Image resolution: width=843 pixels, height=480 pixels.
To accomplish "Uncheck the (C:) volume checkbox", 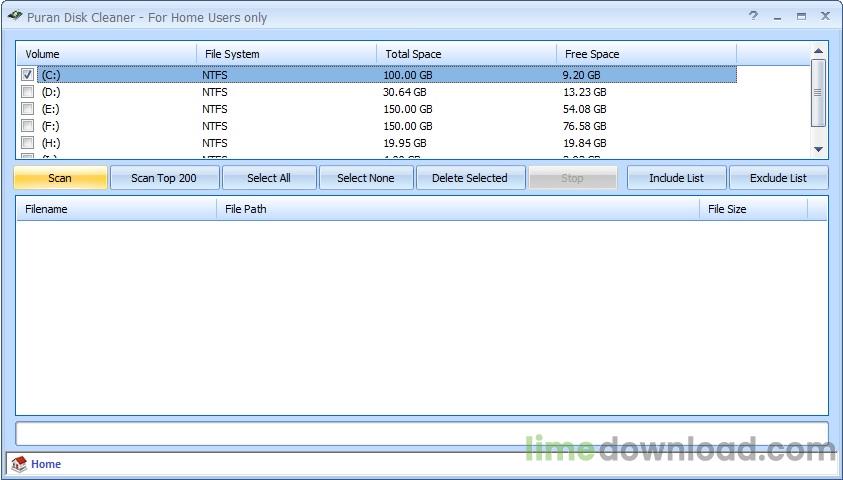I will pyautogui.click(x=27, y=75).
